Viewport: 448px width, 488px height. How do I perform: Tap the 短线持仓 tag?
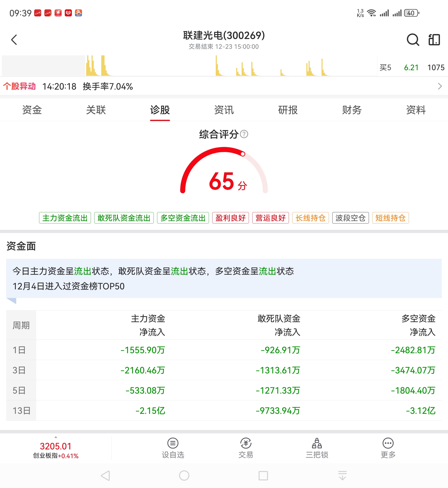point(390,218)
